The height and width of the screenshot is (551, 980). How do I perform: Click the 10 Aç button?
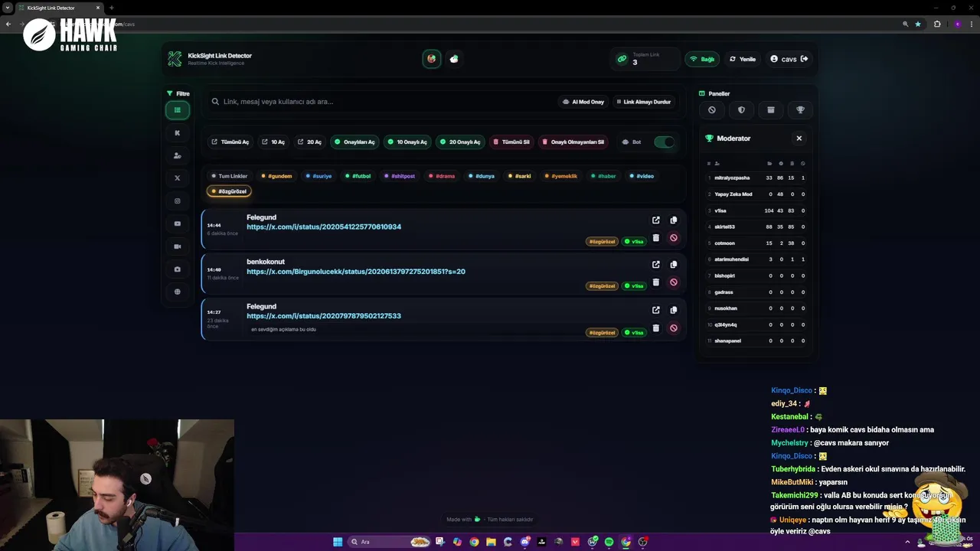273,142
